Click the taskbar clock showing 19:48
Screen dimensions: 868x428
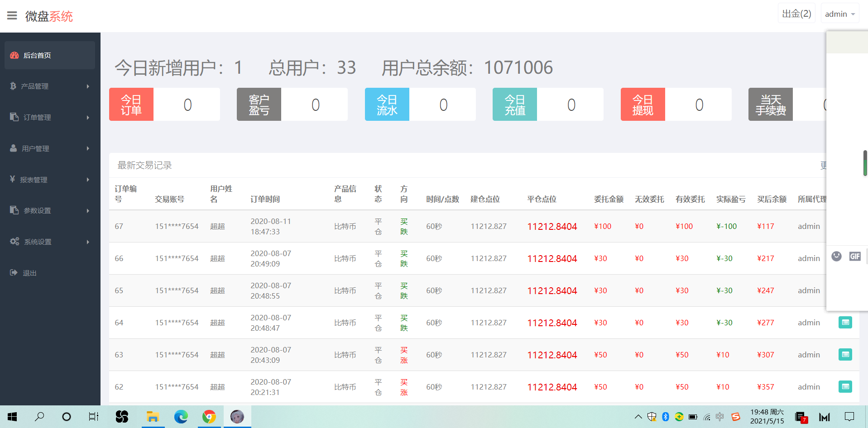pos(767,417)
